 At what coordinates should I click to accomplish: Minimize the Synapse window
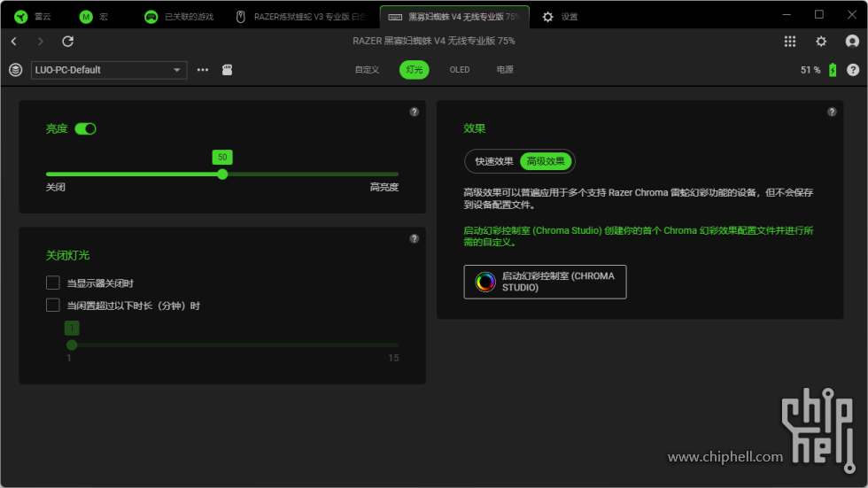[x=787, y=15]
